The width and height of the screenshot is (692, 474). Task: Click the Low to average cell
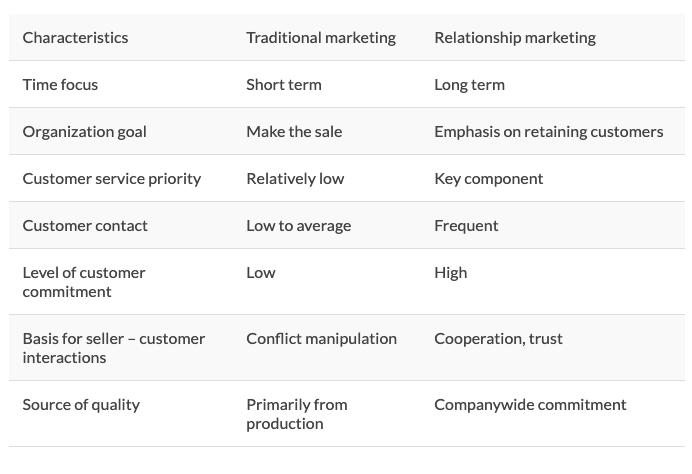coord(299,226)
